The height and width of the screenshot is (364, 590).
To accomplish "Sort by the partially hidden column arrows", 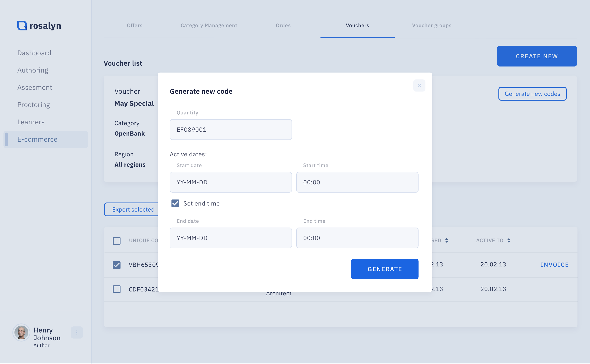I will pyautogui.click(x=446, y=241).
